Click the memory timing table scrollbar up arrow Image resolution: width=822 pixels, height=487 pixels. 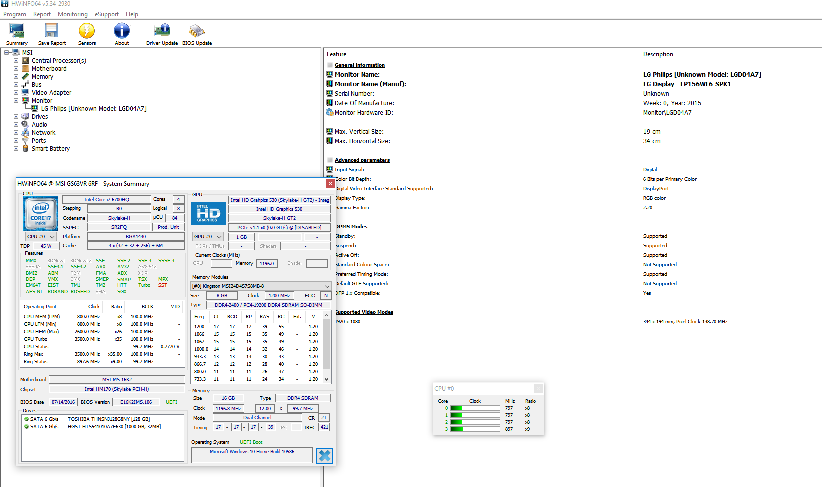click(327, 315)
